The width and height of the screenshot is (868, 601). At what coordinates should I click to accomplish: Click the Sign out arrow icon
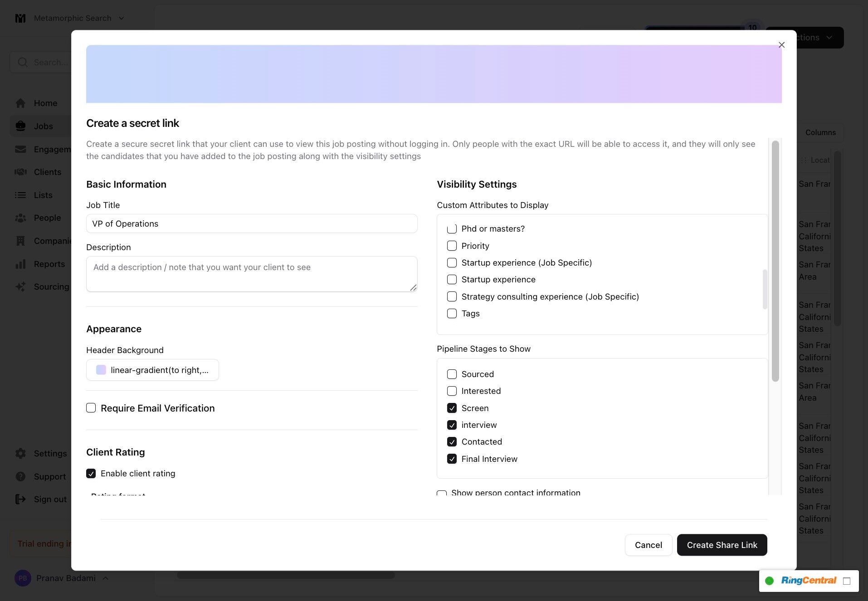(x=20, y=499)
